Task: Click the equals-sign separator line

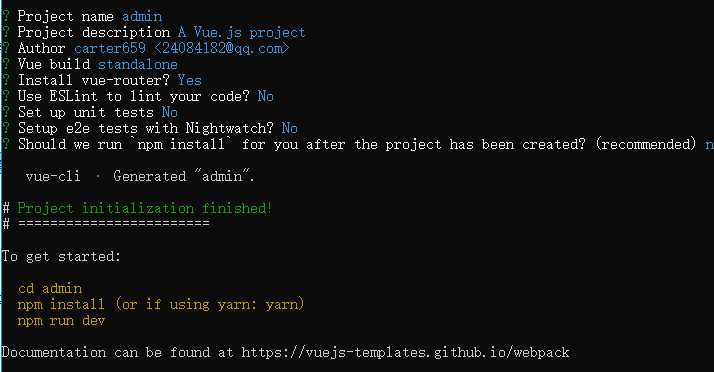Action: (114, 224)
